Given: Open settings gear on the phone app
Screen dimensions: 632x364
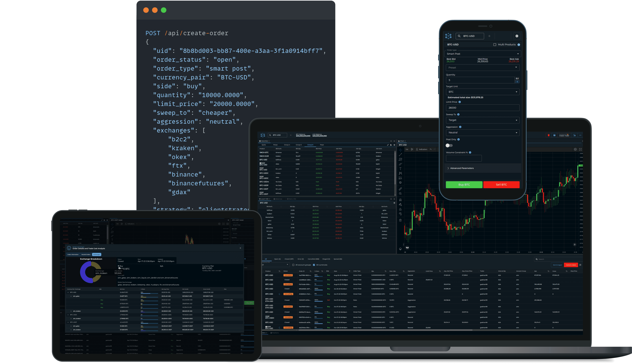Looking at the screenshot, I should tap(517, 36).
